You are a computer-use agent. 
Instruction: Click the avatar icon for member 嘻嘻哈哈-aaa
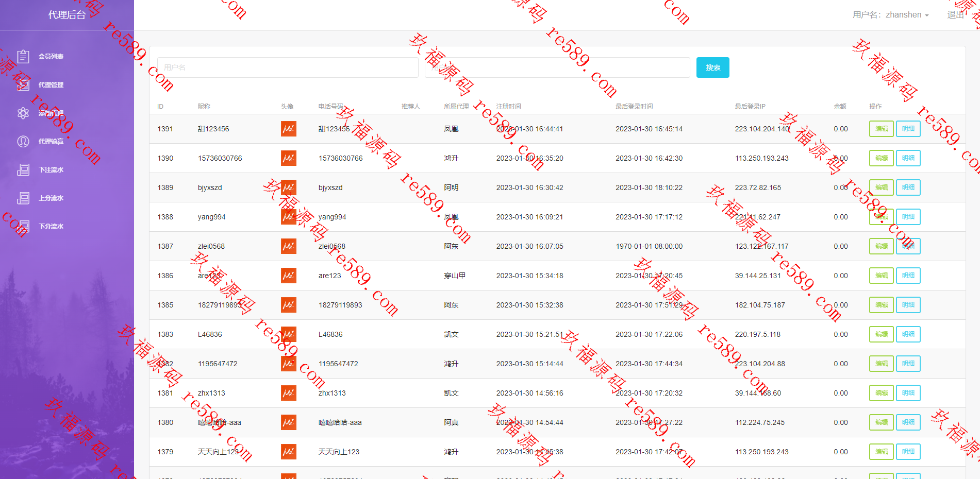(x=289, y=422)
